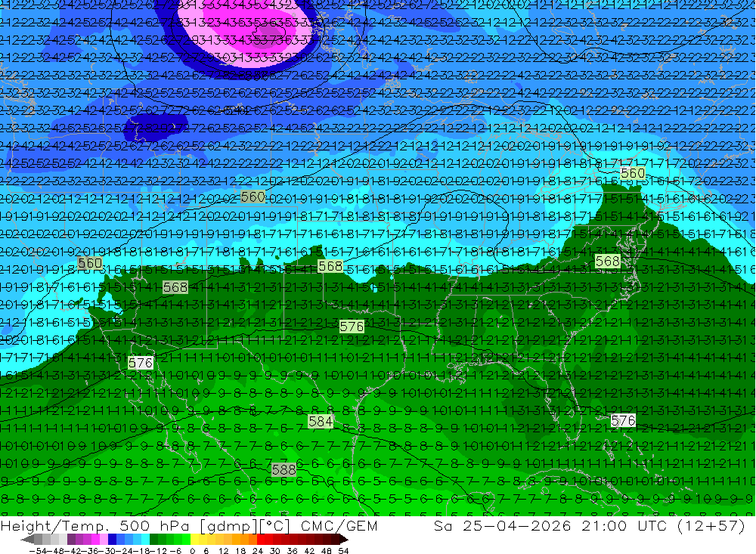Click the legend value '12'

click(x=224, y=551)
